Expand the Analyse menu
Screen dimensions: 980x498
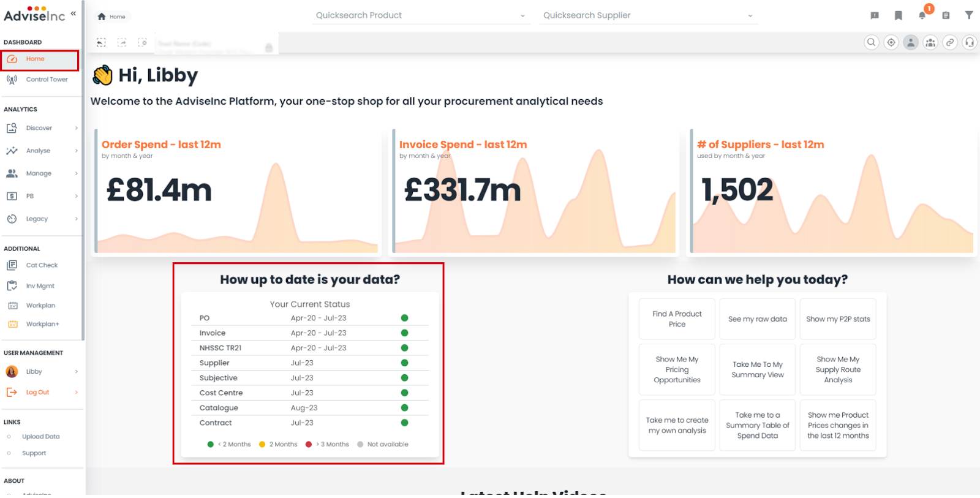(41, 151)
